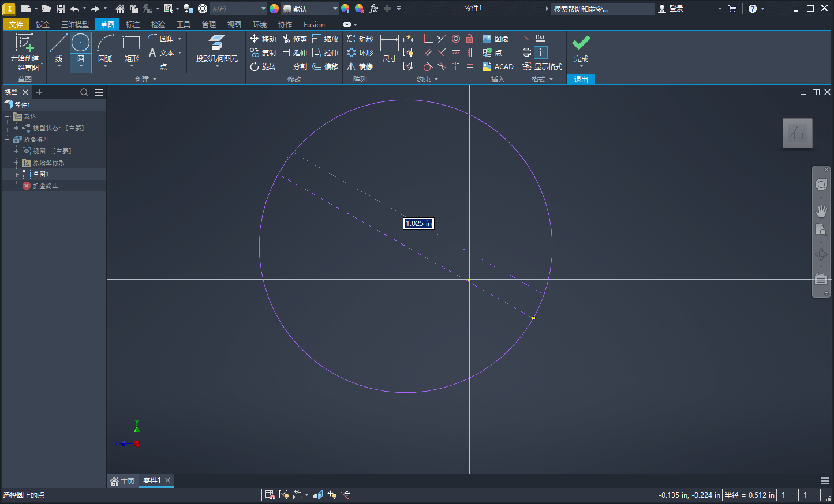Image resolution: width=834 pixels, height=504 pixels.
Task: Click the ViewCube in the canvas corner
Action: tap(798, 134)
